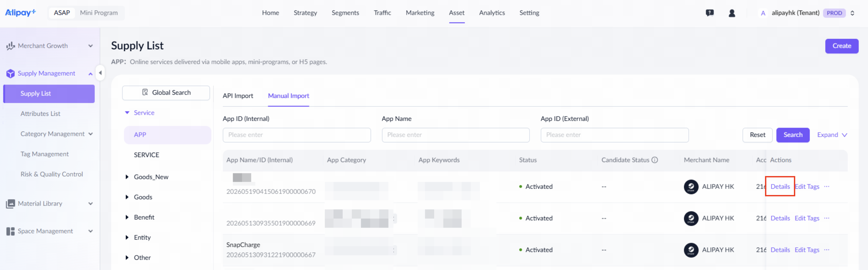This screenshot has height=270, width=868.
Task: Open the feedback message icon
Action: click(x=710, y=13)
